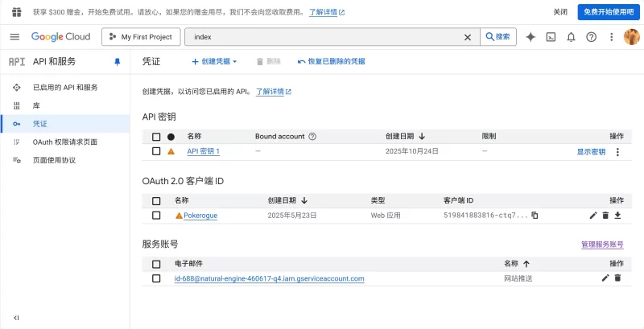Download the Pokerogue OAuth client
The width and height of the screenshot is (644, 329).
(617, 216)
